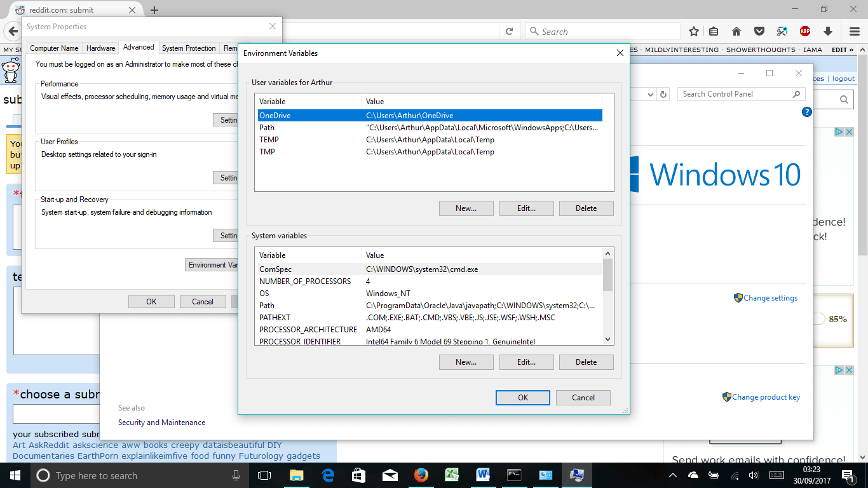Click Delete under User variables for Arthur
This screenshot has width=868, height=488.
tap(587, 208)
